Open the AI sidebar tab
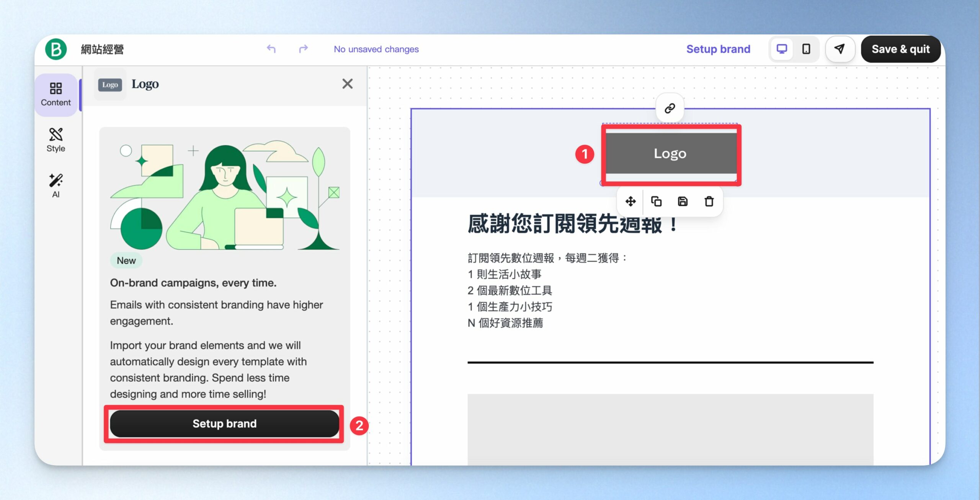980x500 pixels. coord(56,186)
